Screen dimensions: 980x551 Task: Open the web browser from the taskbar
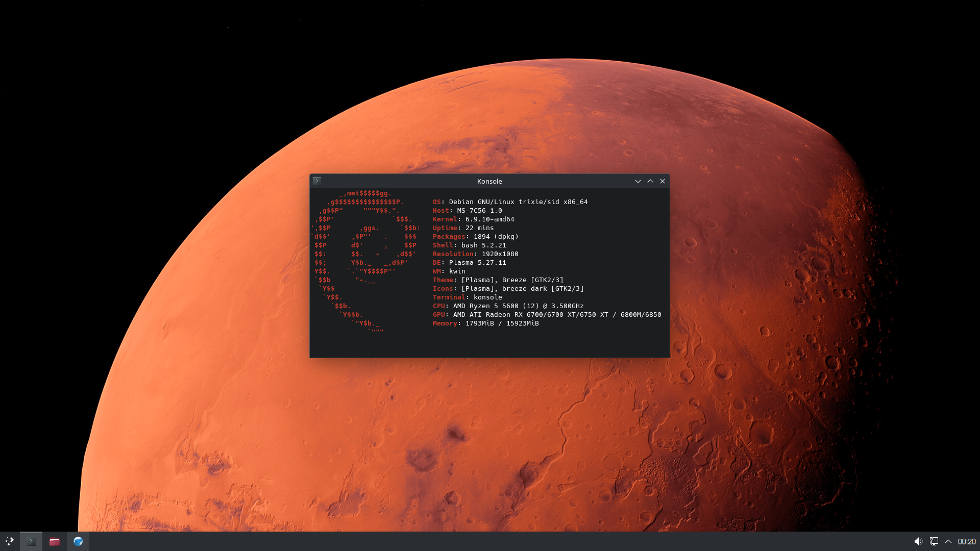click(78, 541)
